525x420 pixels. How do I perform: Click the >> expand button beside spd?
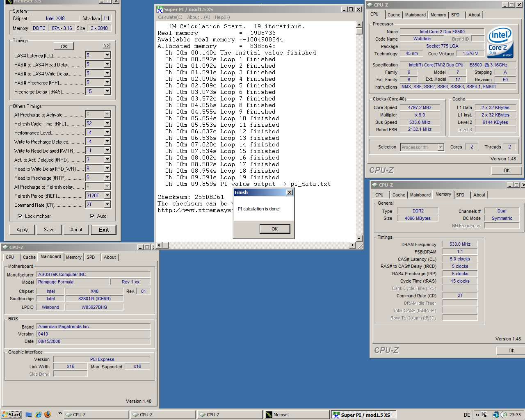(x=107, y=46)
